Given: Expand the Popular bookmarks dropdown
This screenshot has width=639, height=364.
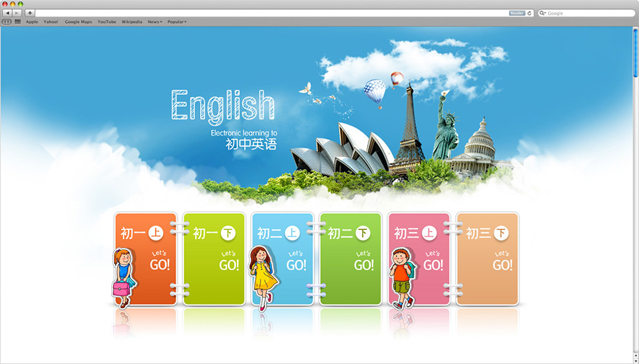Looking at the screenshot, I should click(x=176, y=22).
